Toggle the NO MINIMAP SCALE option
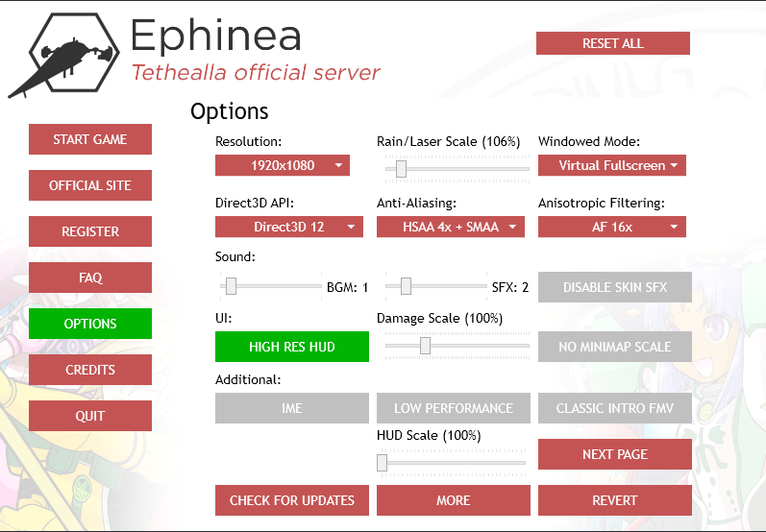This screenshot has height=532, width=766. click(x=615, y=347)
